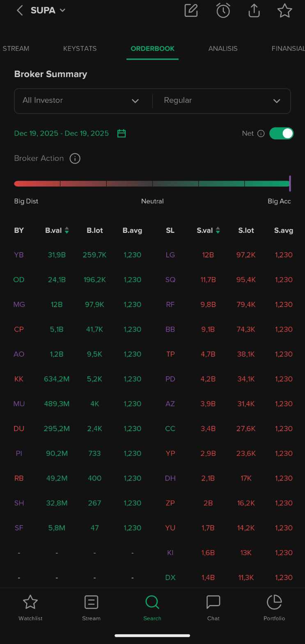Sort by B.val column arrows
This screenshot has width=305, height=644.
(x=67, y=230)
